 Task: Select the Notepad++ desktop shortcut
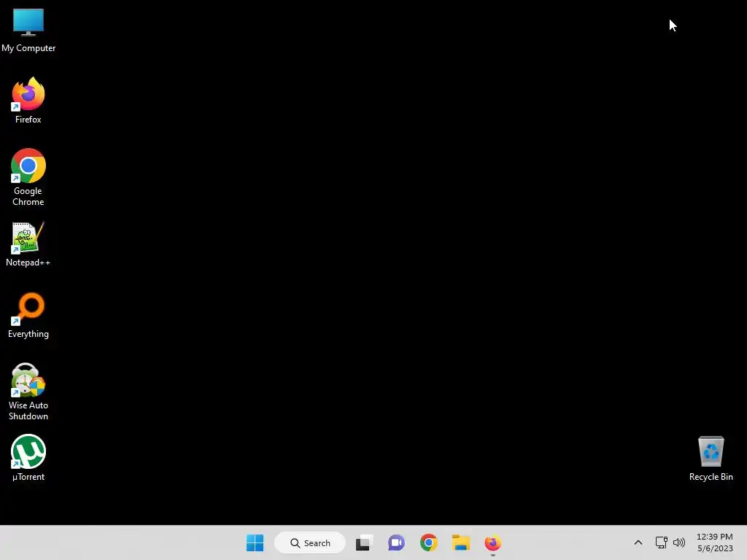tap(28, 244)
